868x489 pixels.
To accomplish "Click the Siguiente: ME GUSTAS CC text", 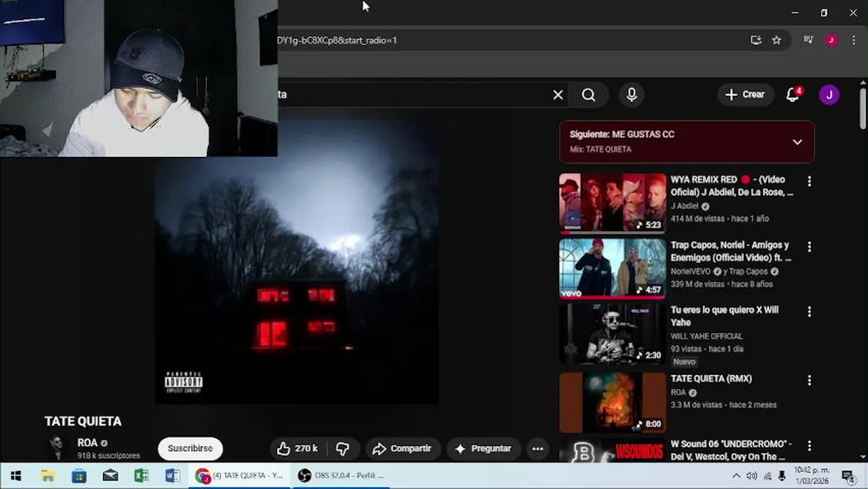I will pos(621,134).
